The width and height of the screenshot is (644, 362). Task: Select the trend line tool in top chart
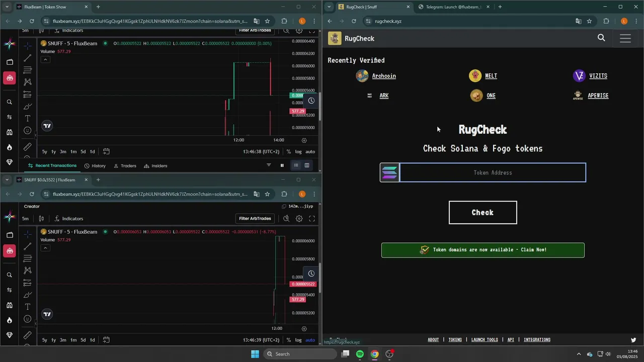tap(28, 58)
